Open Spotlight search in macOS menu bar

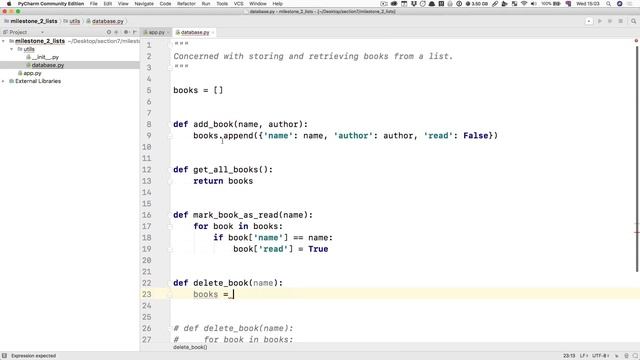click(609, 4)
